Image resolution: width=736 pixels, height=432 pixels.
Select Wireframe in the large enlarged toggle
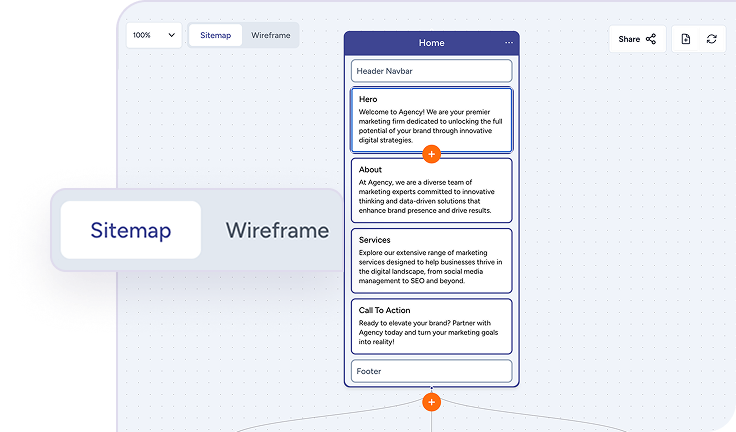point(277,231)
